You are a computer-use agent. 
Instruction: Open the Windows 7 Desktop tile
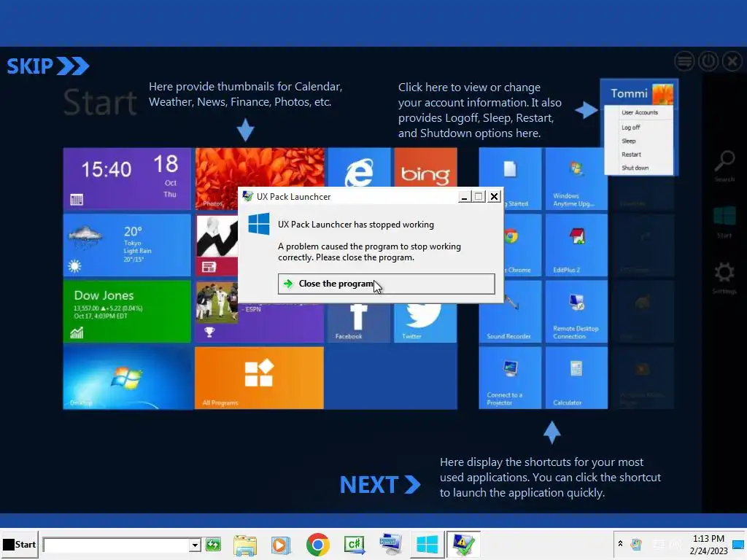click(127, 378)
